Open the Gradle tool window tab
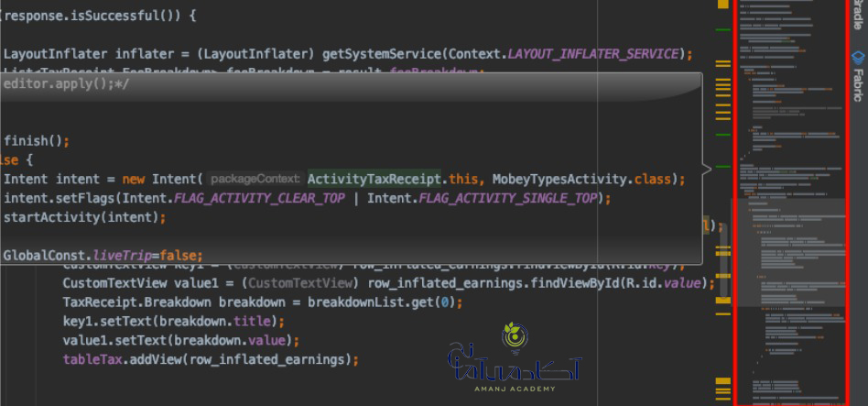The image size is (868, 406). (858, 16)
